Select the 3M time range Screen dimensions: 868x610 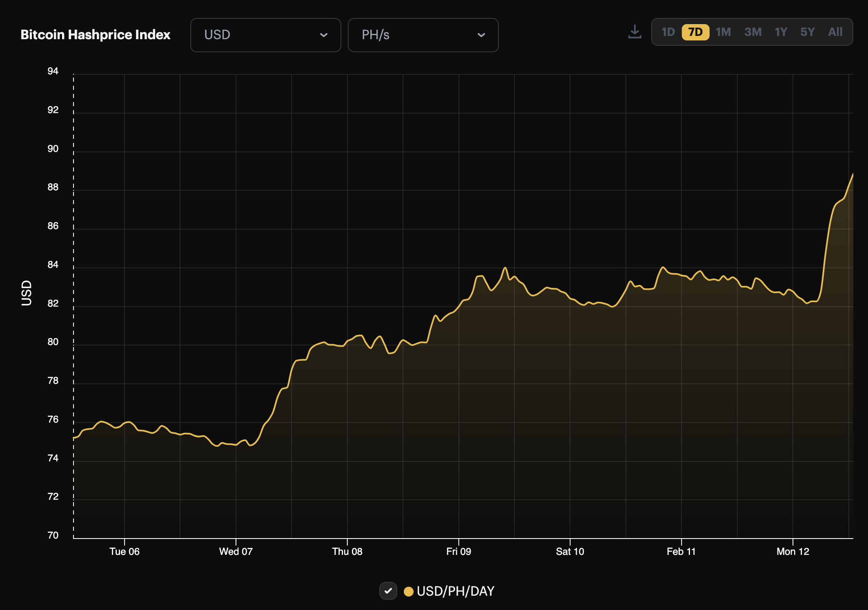(753, 32)
